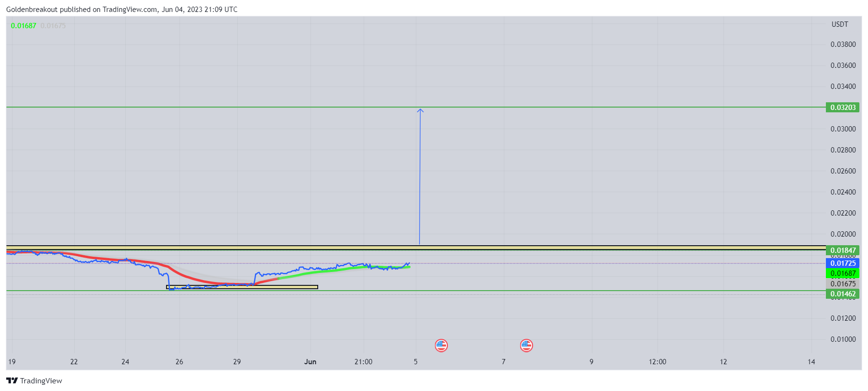
Task: Click the 0.03000 price axis tick
Action: pyautogui.click(x=843, y=129)
